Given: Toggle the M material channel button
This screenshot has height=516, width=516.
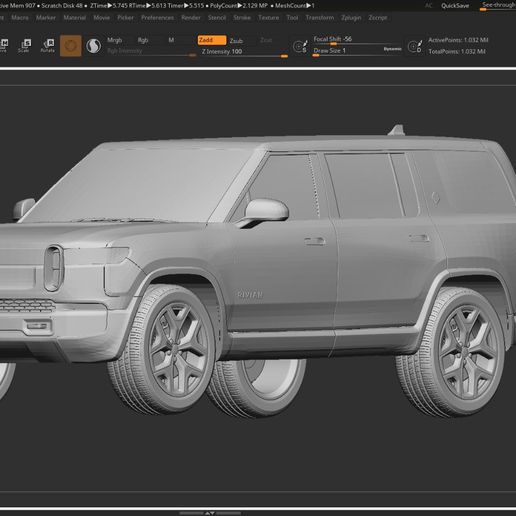Looking at the screenshot, I should 171,40.
